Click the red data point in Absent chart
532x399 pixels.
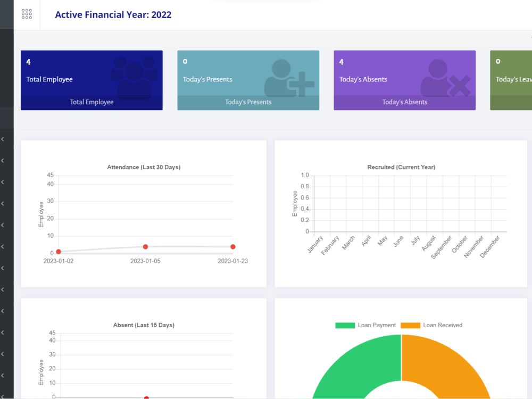click(146, 397)
